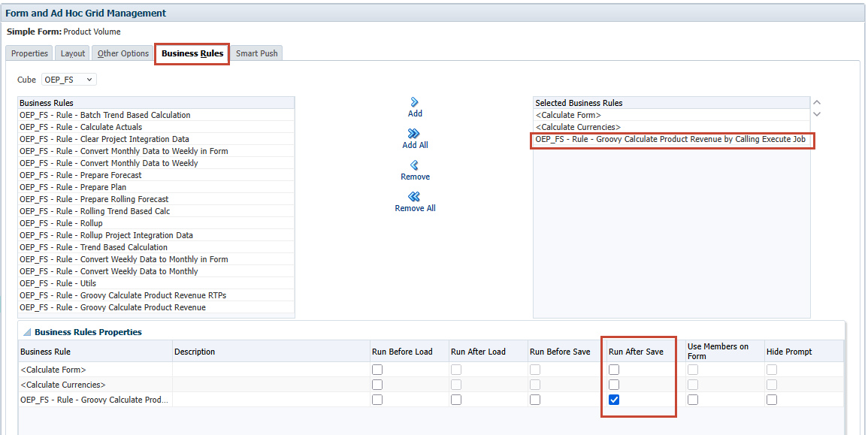Switch to the Smart Push tab

click(x=256, y=53)
